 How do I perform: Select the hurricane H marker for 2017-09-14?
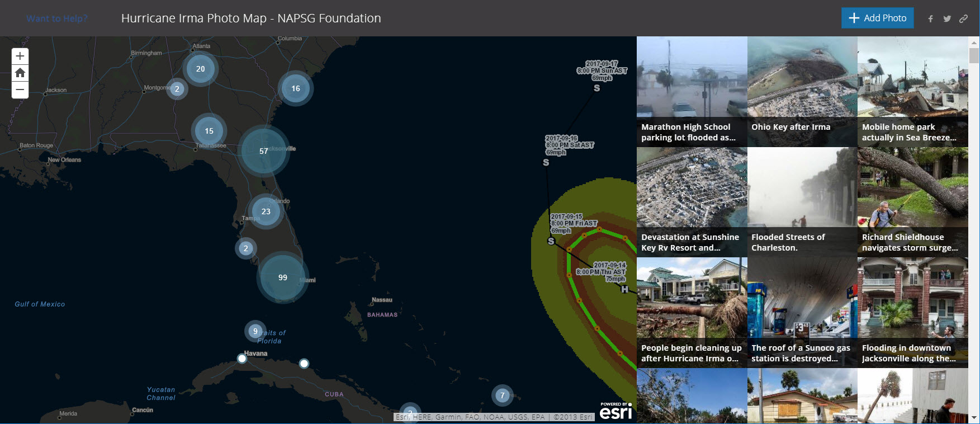coord(624,289)
